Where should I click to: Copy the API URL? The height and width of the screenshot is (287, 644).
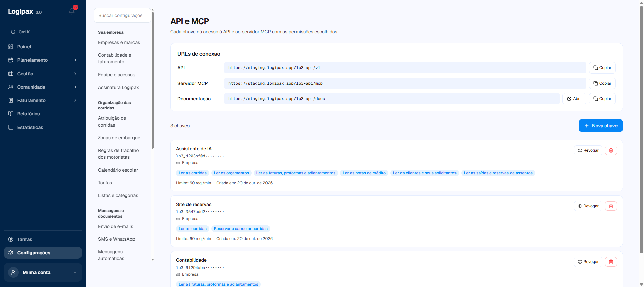tap(602, 68)
